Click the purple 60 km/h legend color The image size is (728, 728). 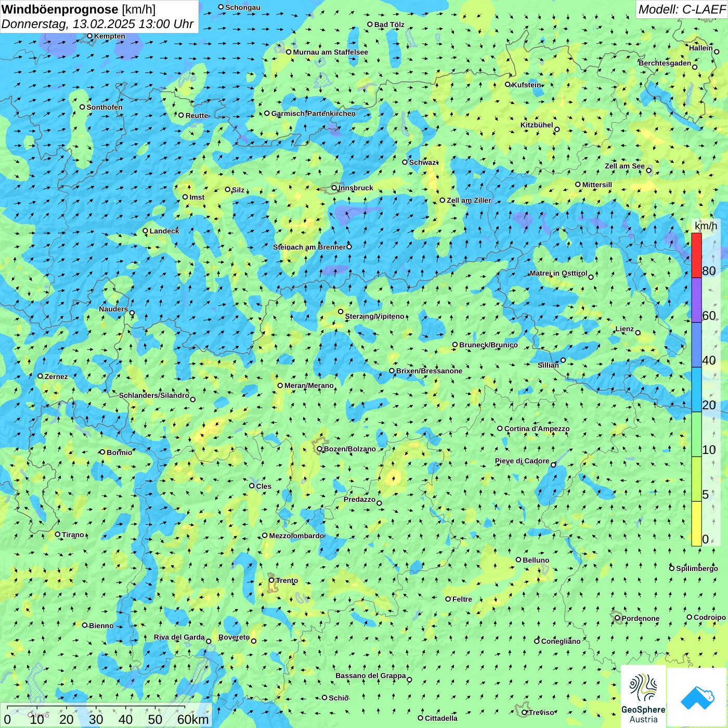696,300
